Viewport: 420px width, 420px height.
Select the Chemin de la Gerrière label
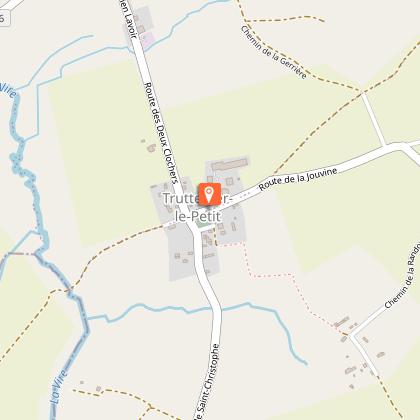[273, 53]
